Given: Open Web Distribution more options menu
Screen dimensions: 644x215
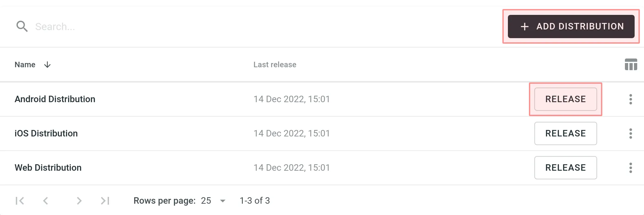Looking at the screenshot, I should tap(630, 168).
